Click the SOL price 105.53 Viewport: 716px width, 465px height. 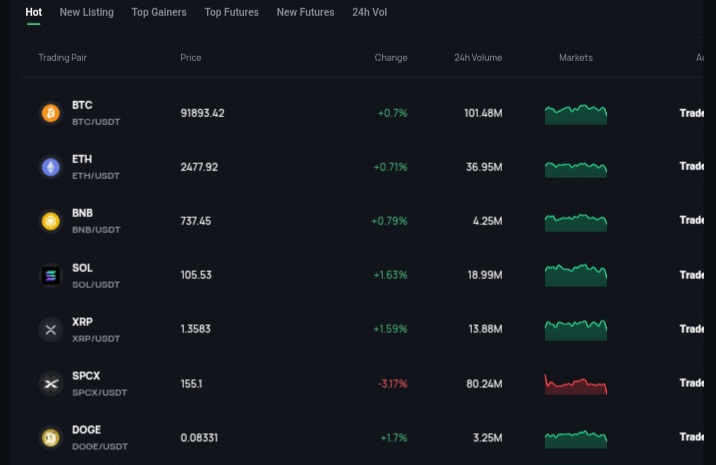(x=196, y=275)
